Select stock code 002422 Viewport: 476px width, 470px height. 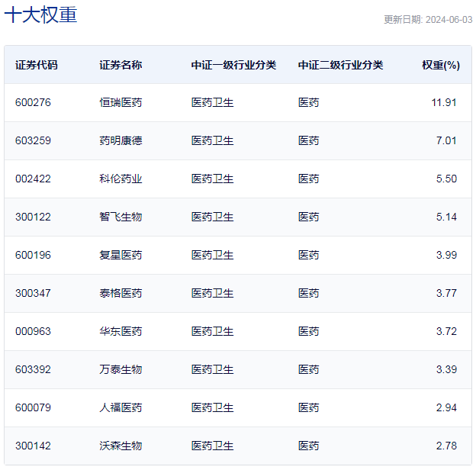coord(33,179)
